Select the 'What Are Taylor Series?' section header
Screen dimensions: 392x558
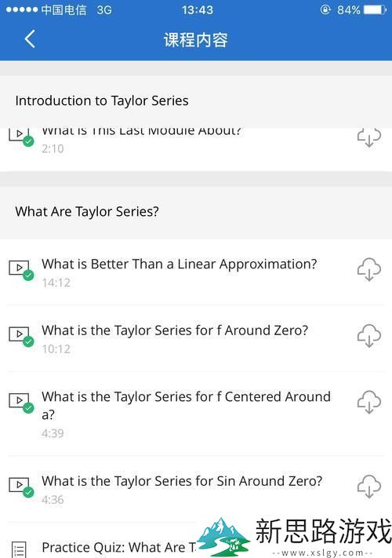196,212
